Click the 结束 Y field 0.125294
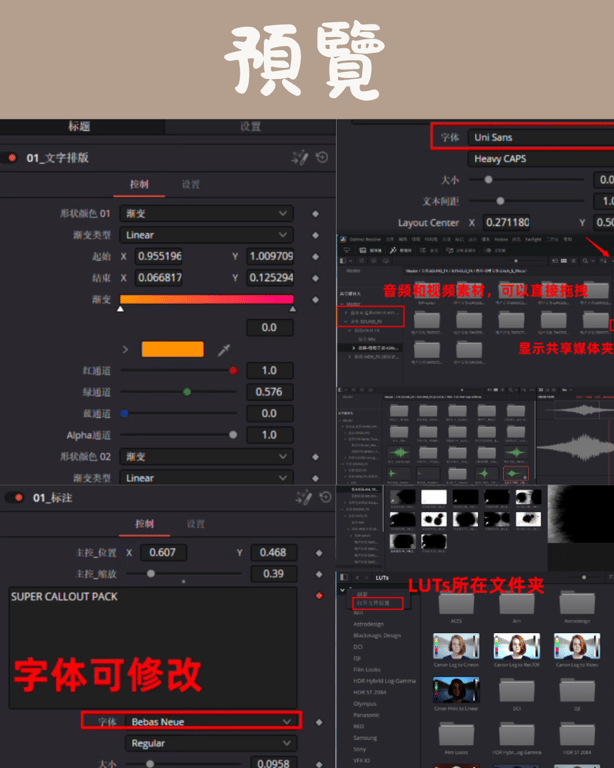 (x=270, y=278)
